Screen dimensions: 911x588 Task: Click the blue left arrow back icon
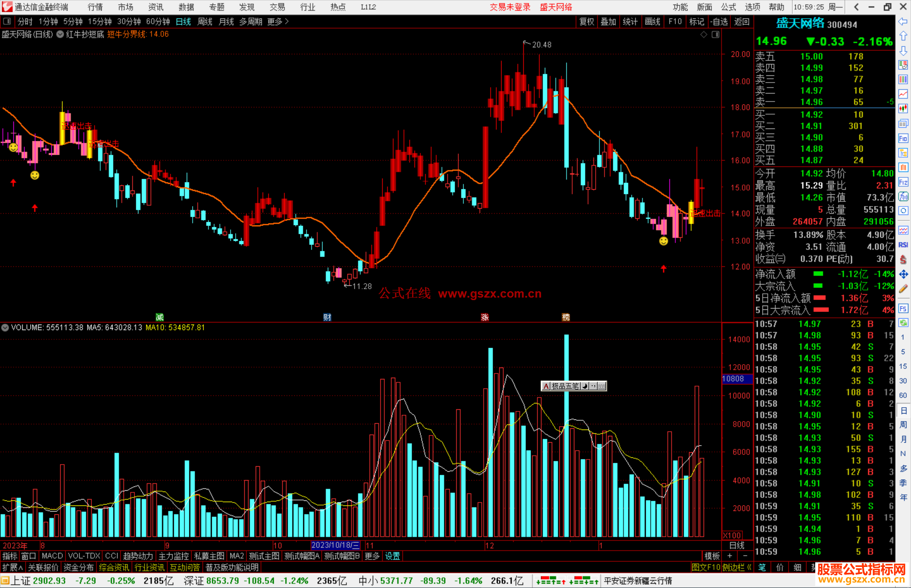click(x=903, y=21)
